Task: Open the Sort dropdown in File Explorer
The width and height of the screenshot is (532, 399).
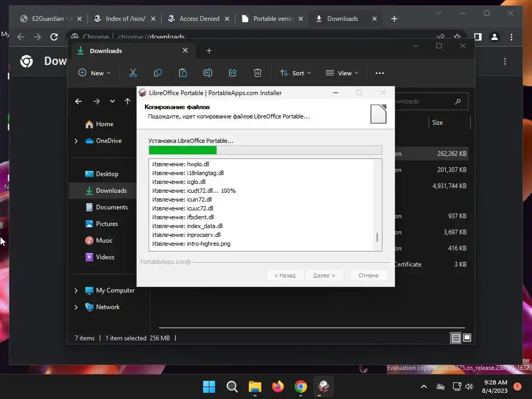Action: point(295,73)
